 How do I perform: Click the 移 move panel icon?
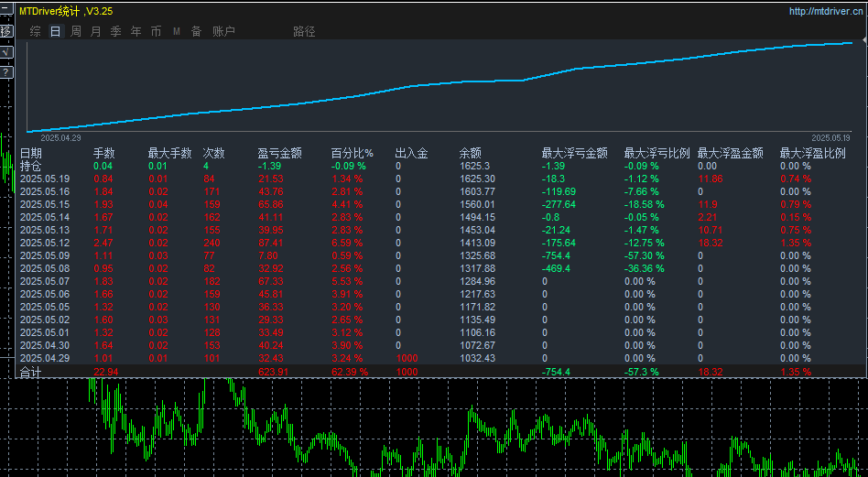(x=5, y=31)
